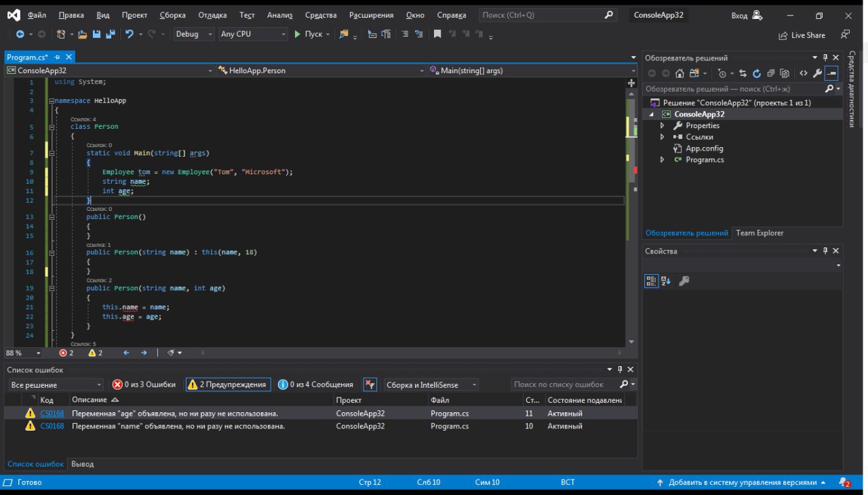Click Home icon in Solution Explorer toolbar
This screenshot has height=495, width=868.
(679, 73)
